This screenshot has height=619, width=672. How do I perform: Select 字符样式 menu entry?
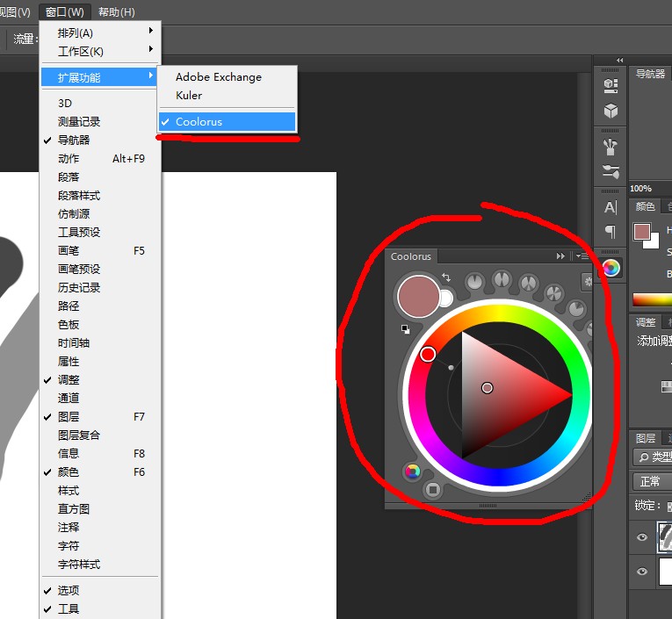coord(100,565)
